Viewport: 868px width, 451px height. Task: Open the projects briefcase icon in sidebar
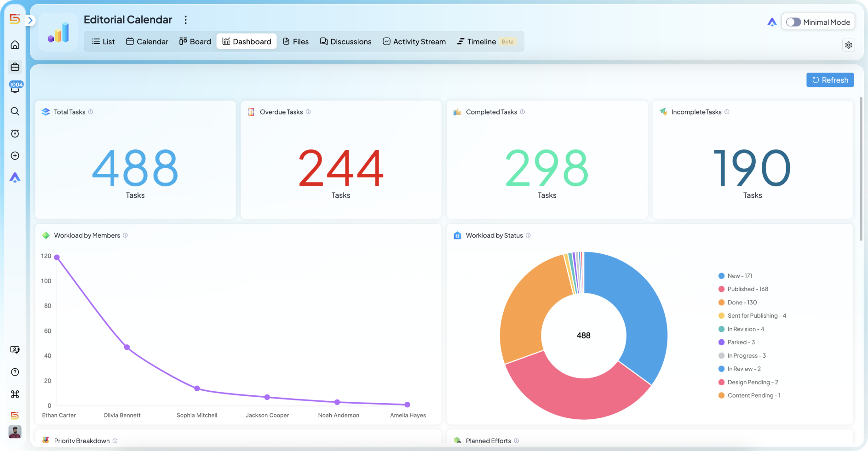click(15, 67)
